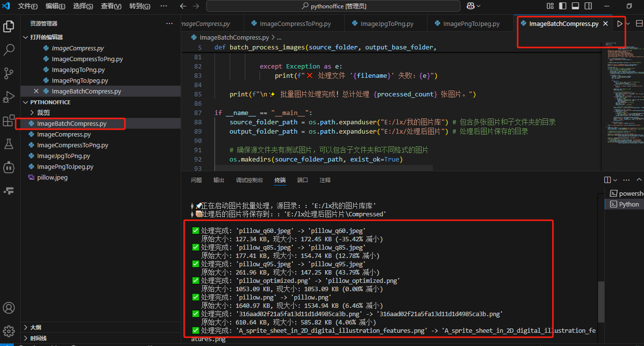Screen dimensions: 644x346
Task: Open the Explorer more actions ellipsis
Action: (169, 23)
